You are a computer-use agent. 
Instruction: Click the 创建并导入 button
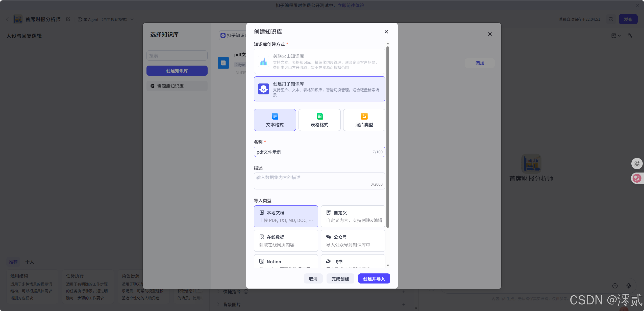point(374,278)
